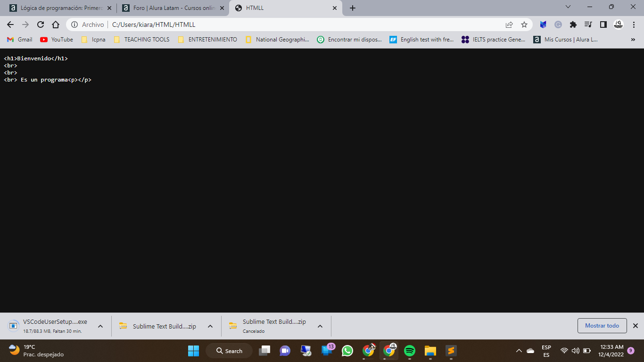Click Mostrar todo downloads button
The image size is (644, 362).
[602, 326]
